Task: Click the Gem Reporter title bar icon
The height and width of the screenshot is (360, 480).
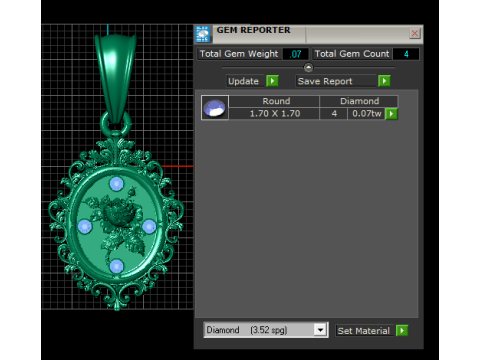Action: point(203,34)
